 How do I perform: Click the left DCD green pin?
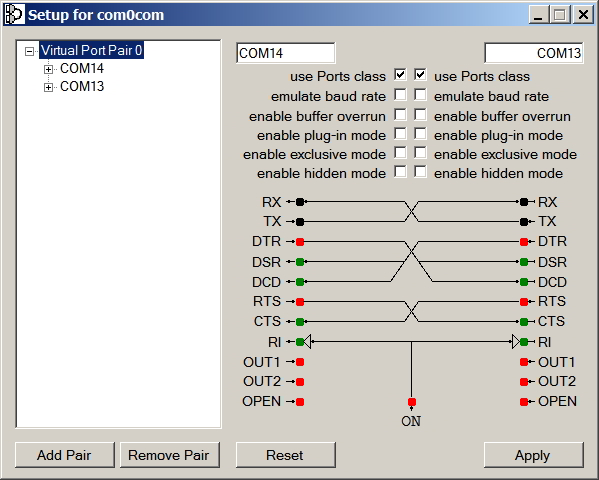[x=300, y=282]
